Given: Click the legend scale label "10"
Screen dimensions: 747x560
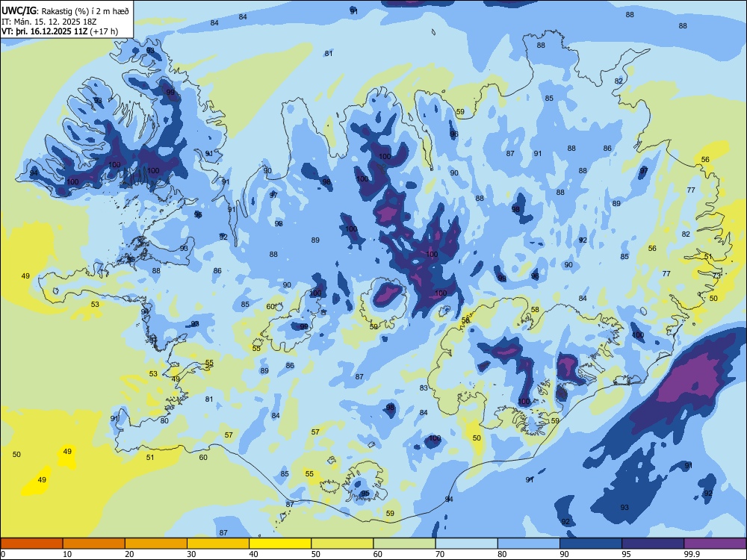Looking at the screenshot, I should pos(67,554).
